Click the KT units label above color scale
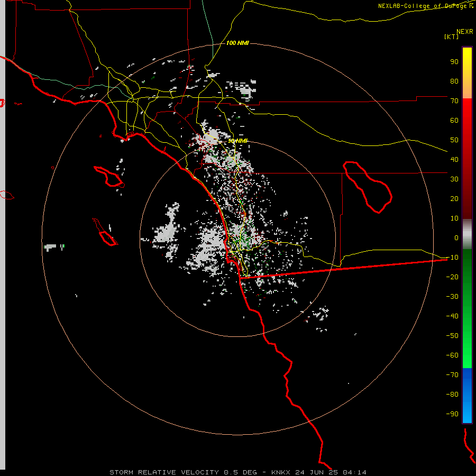This screenshot has width=476, height=476. 451,36
